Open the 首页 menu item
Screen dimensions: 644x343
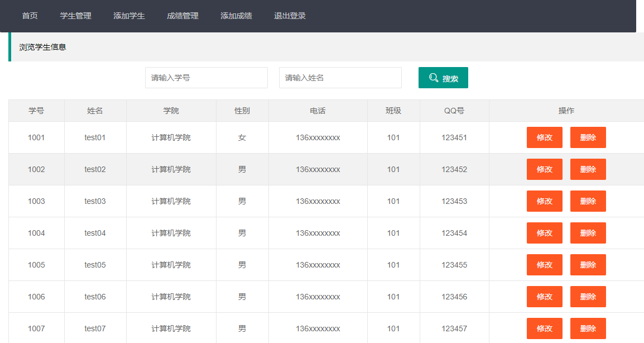coord(30,16)
